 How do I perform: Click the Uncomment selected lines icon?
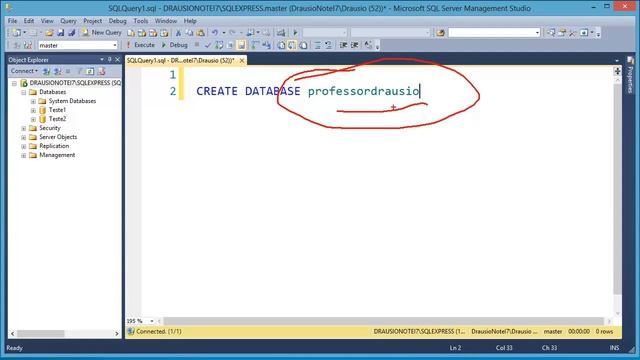[328, 45]
